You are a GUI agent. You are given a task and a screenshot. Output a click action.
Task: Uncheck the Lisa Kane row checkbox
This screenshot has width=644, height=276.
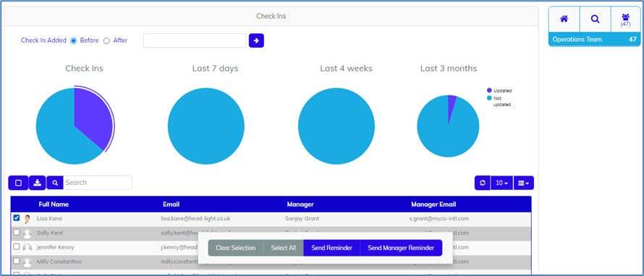(x=17, y=217)
